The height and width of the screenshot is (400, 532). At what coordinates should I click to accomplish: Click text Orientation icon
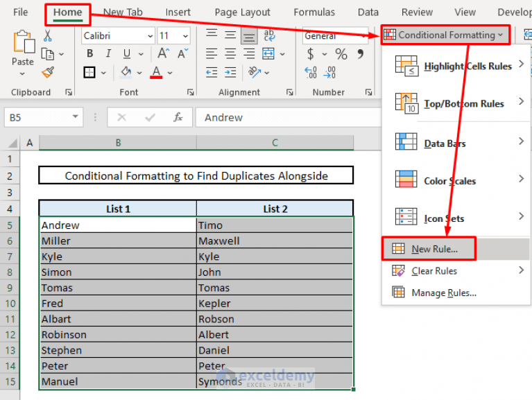click(x=255, y=72)
